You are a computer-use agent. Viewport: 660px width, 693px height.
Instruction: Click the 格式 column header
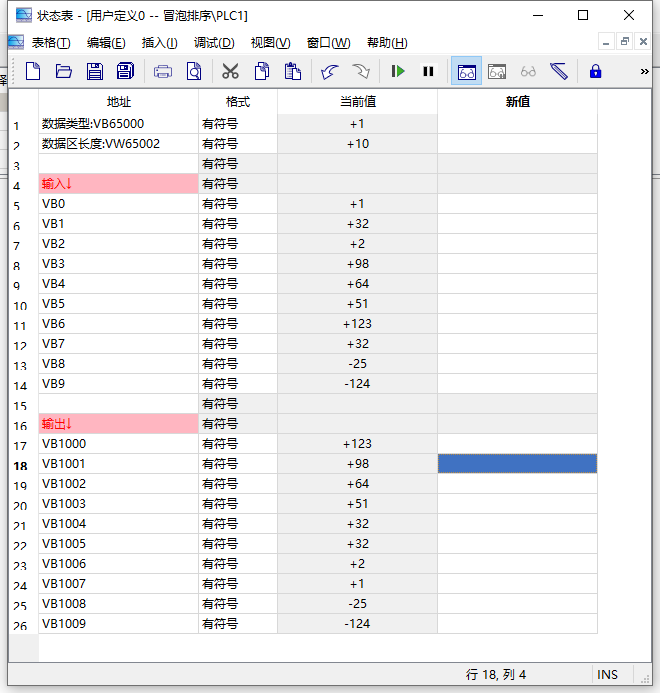(238, 102)
